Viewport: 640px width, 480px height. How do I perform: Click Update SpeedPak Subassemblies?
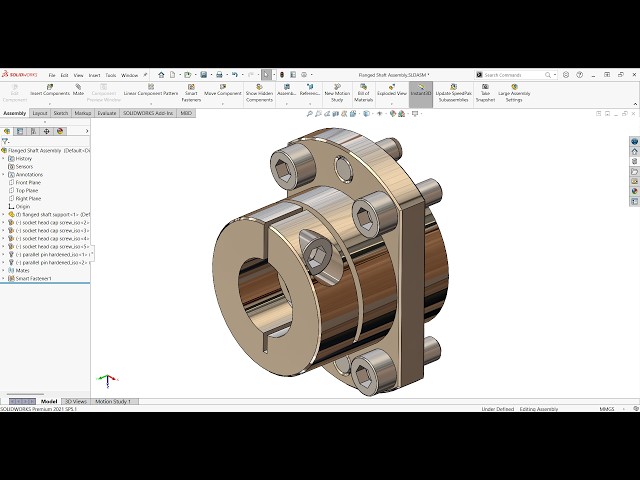(453, 93)
